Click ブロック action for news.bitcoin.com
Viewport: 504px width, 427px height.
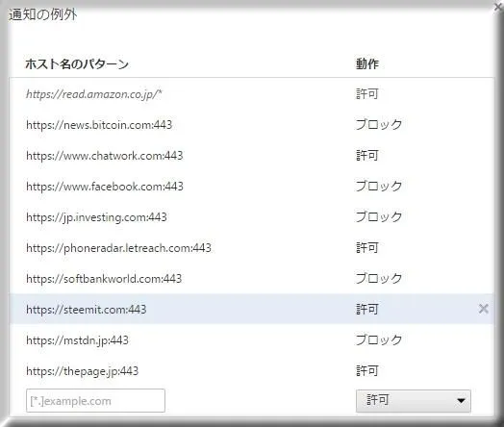point(379,125)
